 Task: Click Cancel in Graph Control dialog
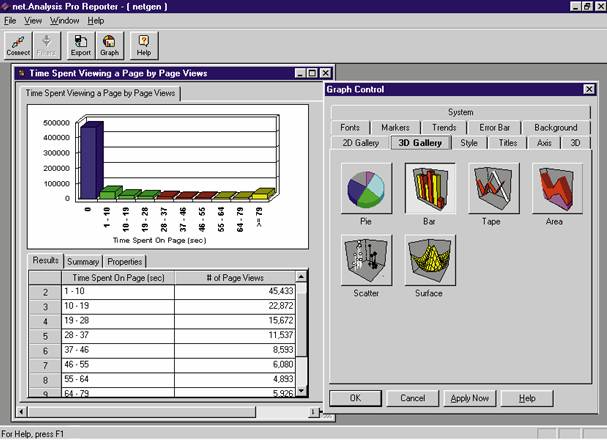(x=413, y=398)
